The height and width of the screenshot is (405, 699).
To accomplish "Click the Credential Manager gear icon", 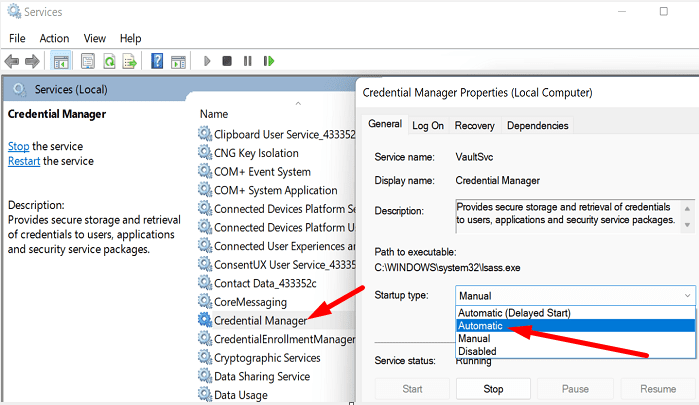I will coord(205,320).
